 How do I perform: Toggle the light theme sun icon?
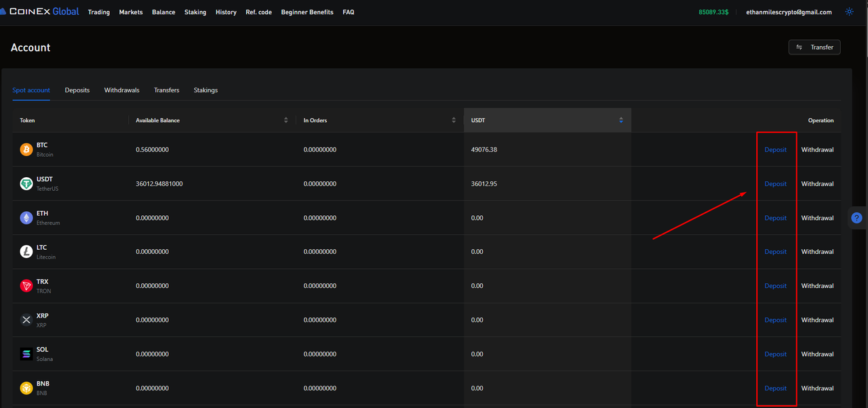(849, 12)
